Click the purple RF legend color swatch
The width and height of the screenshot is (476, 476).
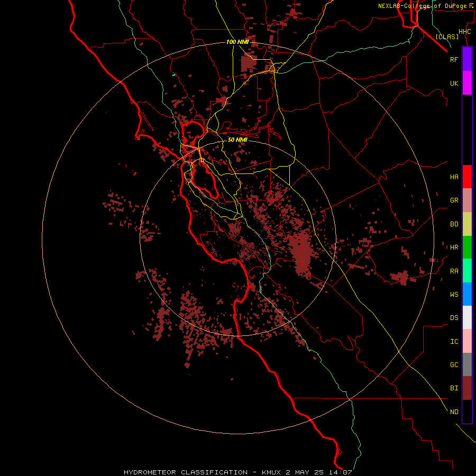tap(467, 59)
